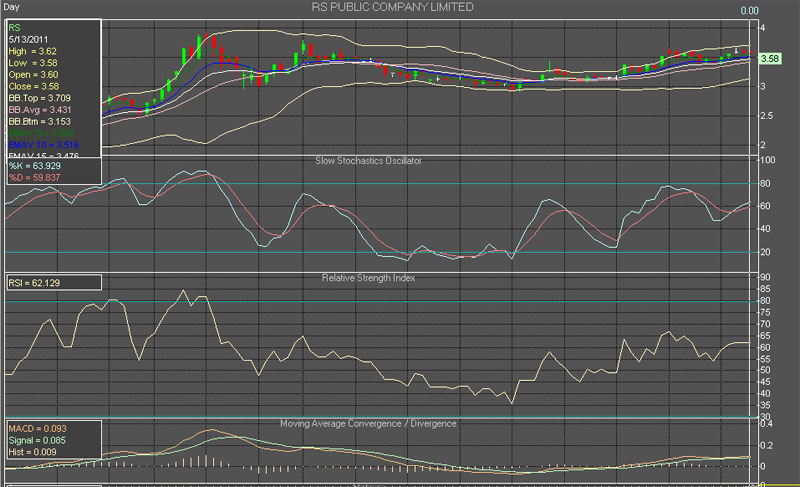
Task: Click the 55 label on RSI axis
Action: (x=765, y=359)
